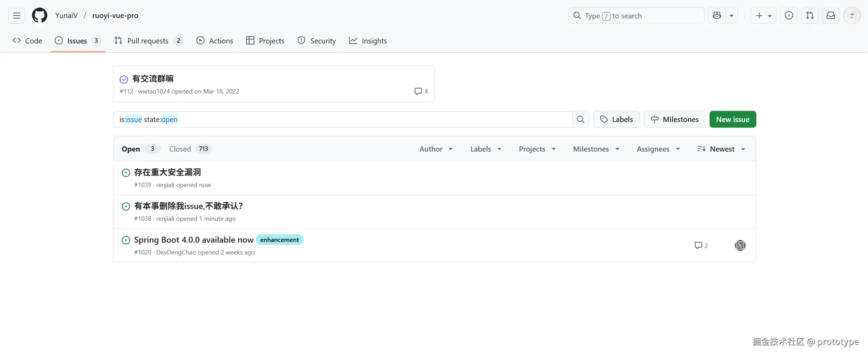Open the notifications inbox
Viewport: 868px width, 356px height.
(831, 16)
